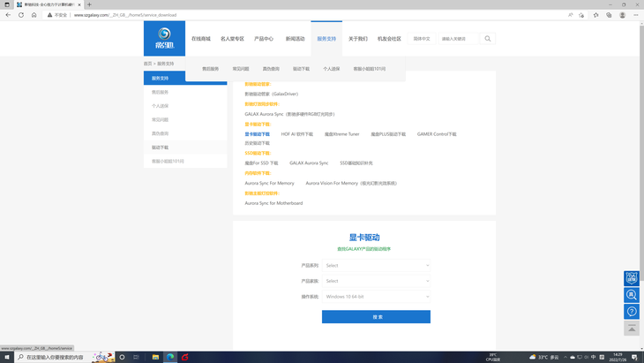Click the input method 中 indicator
This screenshot has height=363, width=644.
tap(594, 357)
